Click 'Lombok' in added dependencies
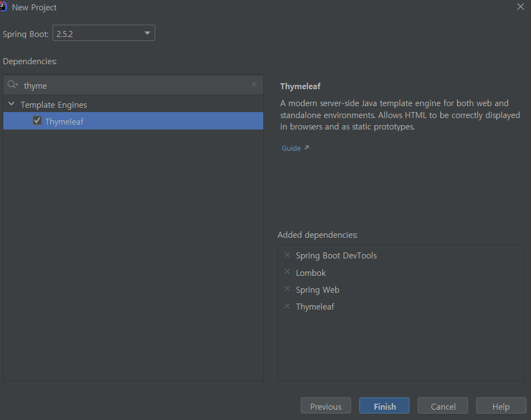The image size is (531, 420). [x=311, y=273]
